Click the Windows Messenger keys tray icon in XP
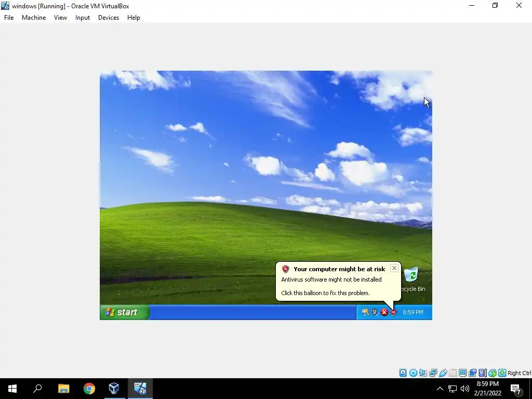 click(x=365, y=312)
